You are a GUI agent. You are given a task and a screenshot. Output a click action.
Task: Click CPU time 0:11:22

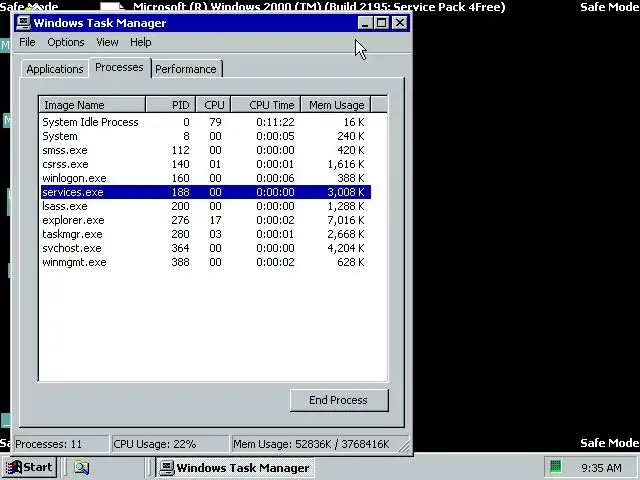tap(275, 122)
